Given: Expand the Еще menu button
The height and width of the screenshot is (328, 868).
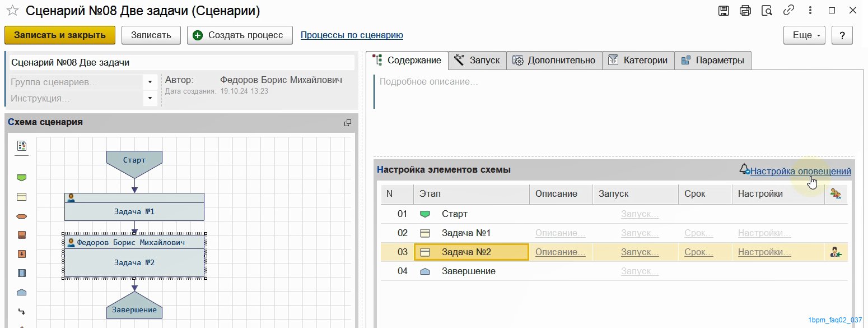Looking at the screenshot, I should 805,35.
